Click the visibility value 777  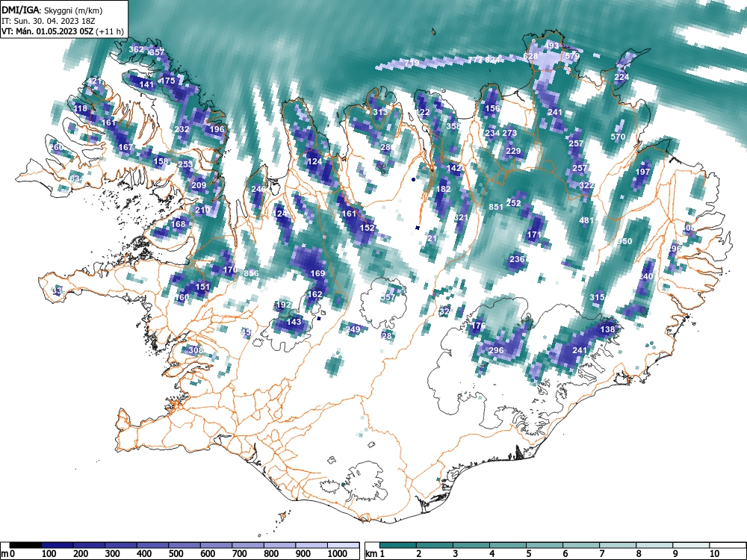(475, 60)
